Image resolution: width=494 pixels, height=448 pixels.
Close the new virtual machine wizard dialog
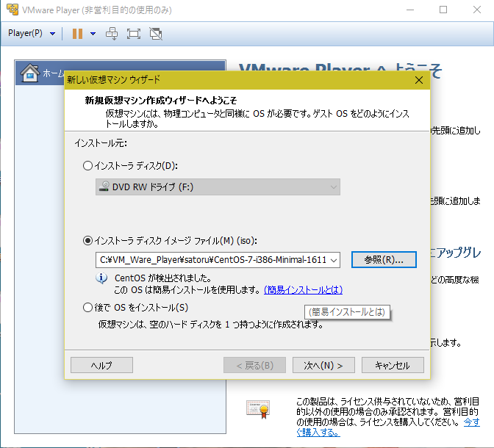pyautogui.click(x=419, y=80)
